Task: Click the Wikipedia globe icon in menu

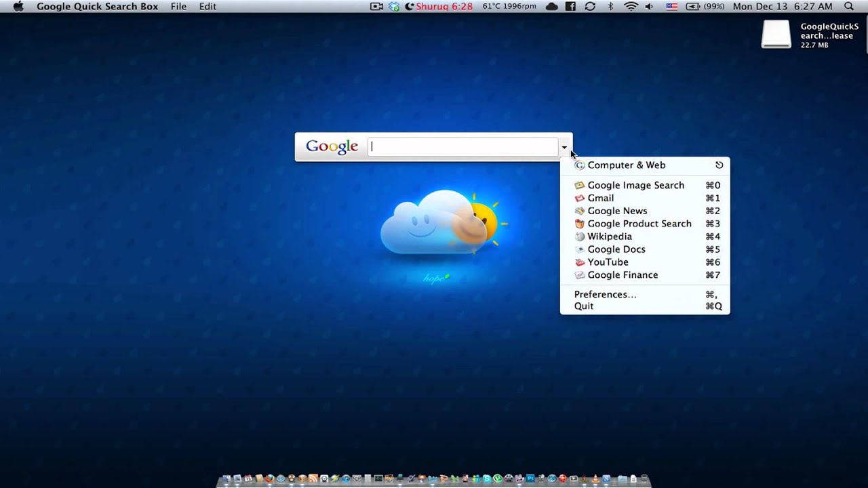Action: pyautogui.click(x=579, y=237)
